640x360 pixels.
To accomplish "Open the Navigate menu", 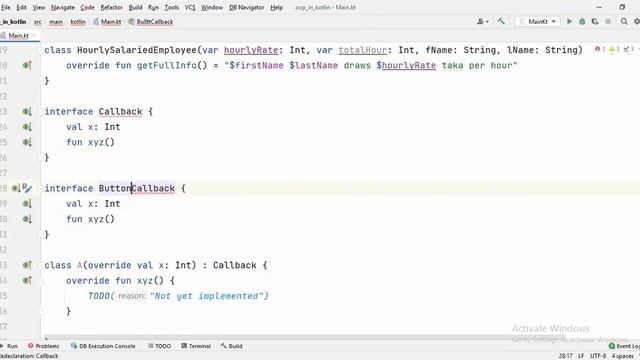I will click(x=63, y=7).
